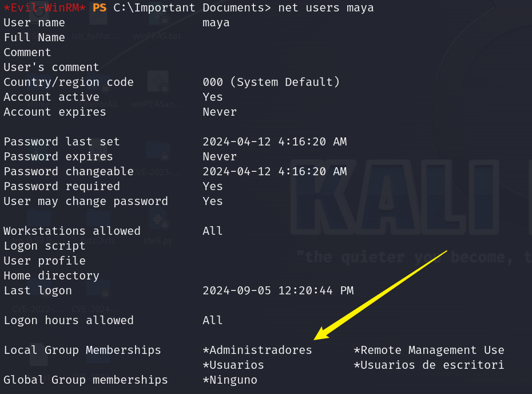Click the Password last set date value
The height and width of the screenshot is (394, 532).
[x=275, y=141]
